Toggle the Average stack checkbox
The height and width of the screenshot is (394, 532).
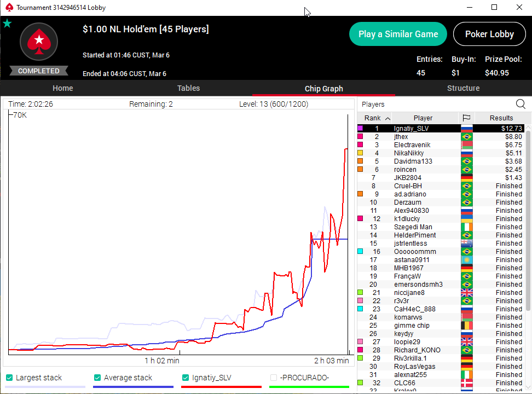click(97, 378)
